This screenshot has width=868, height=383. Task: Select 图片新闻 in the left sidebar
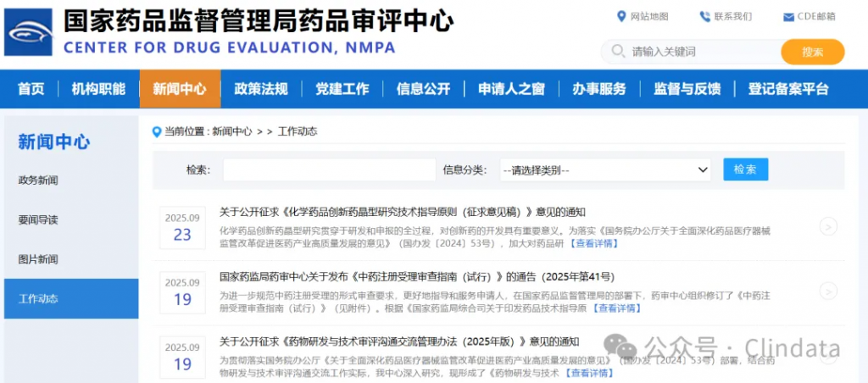(38, 259)
